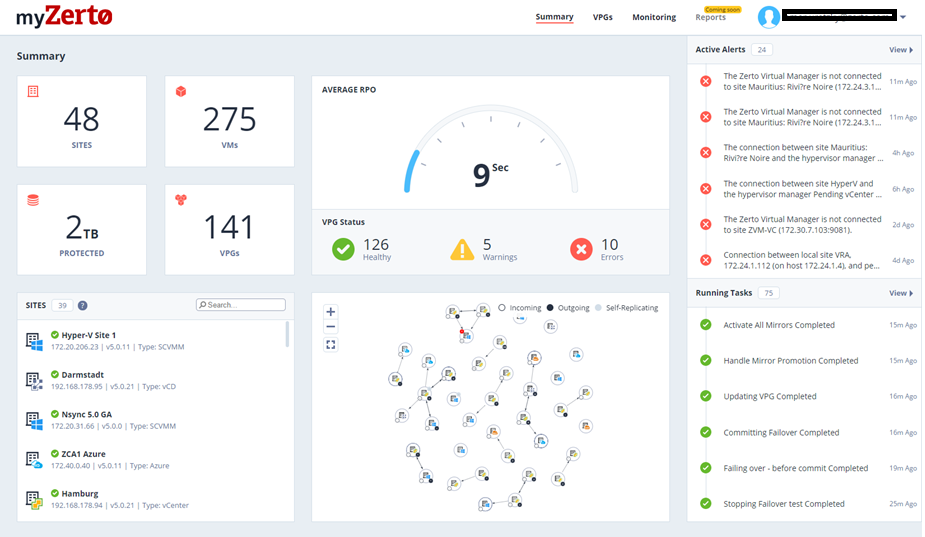The height and width of the screenshot is (537, 925).
Task: Fit the site map to screen
Action: pos(330,345)
